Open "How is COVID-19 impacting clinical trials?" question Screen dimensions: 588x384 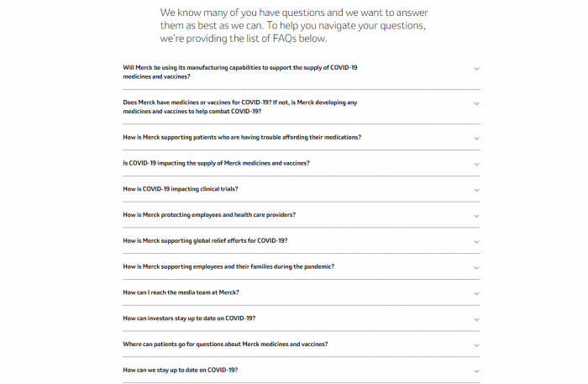(x=180, y=189)
